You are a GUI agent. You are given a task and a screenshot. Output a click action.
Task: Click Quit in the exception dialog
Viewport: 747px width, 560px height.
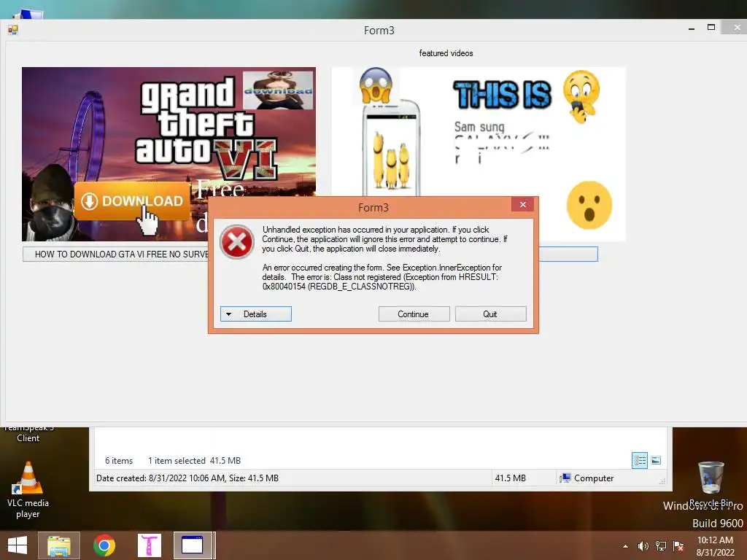pos(490,314)
